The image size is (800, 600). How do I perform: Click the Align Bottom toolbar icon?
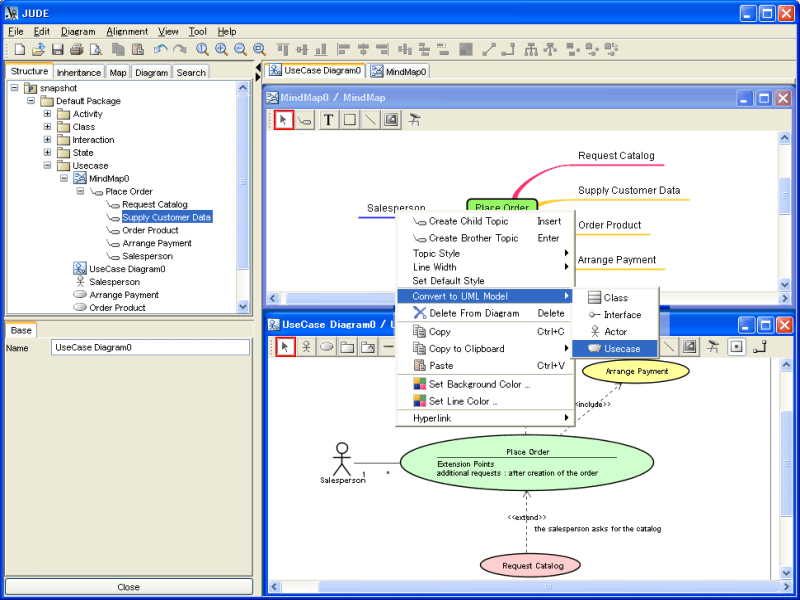321,49
